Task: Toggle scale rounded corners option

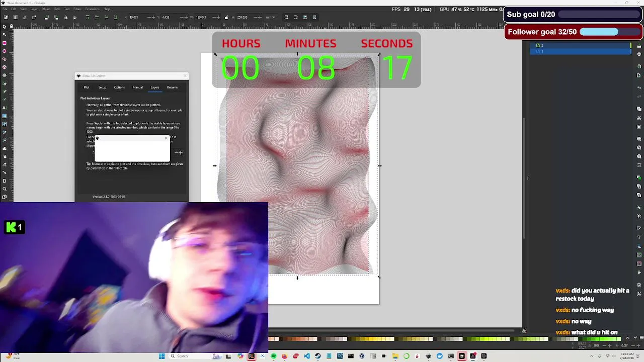Action: (295, 17)
